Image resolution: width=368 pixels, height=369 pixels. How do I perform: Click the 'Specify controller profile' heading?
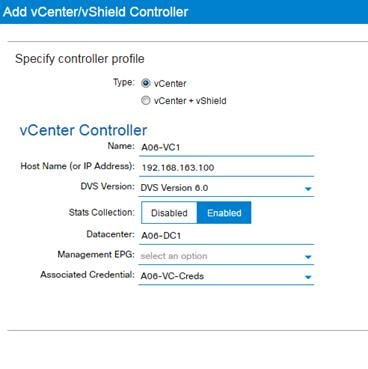tap(80, 59)
